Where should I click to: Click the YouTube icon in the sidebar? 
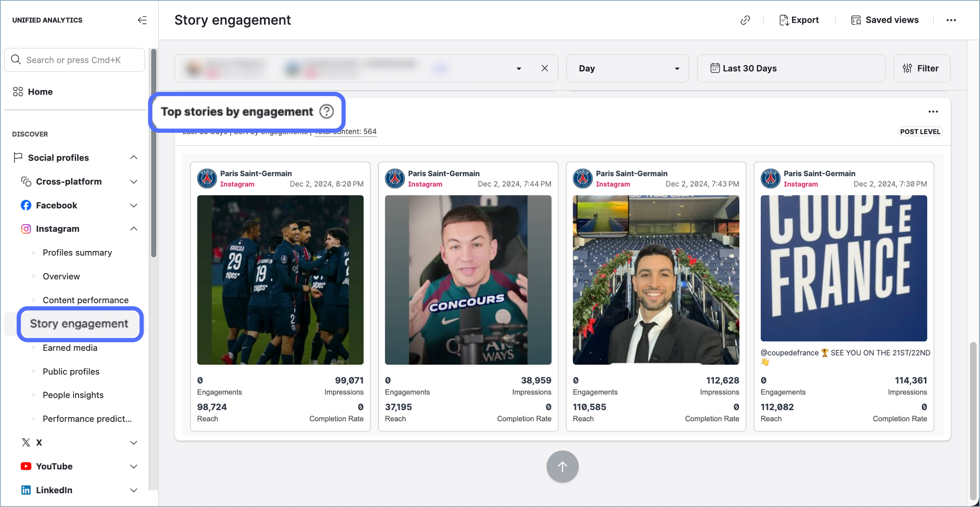(x=25, y=466)
